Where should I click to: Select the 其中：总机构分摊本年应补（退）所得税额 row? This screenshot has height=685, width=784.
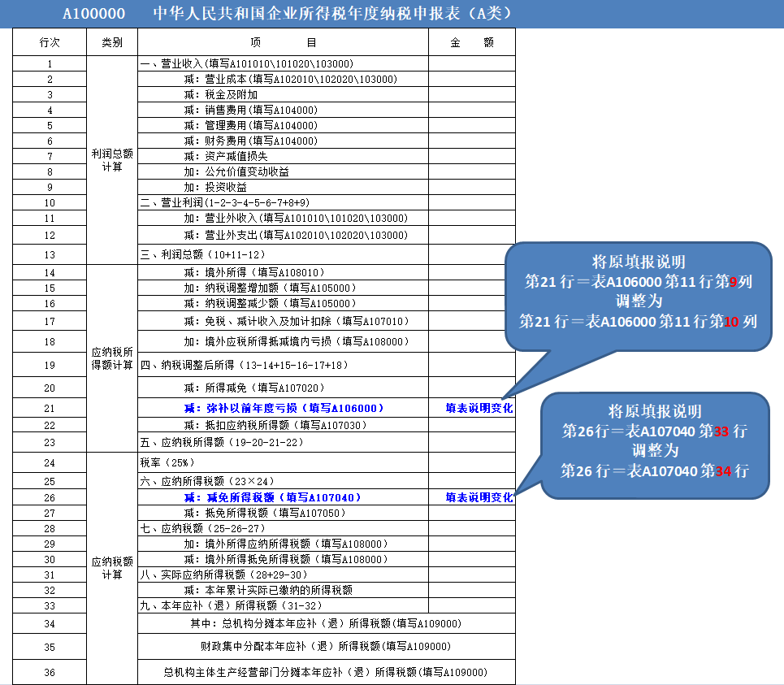[326, 623]
